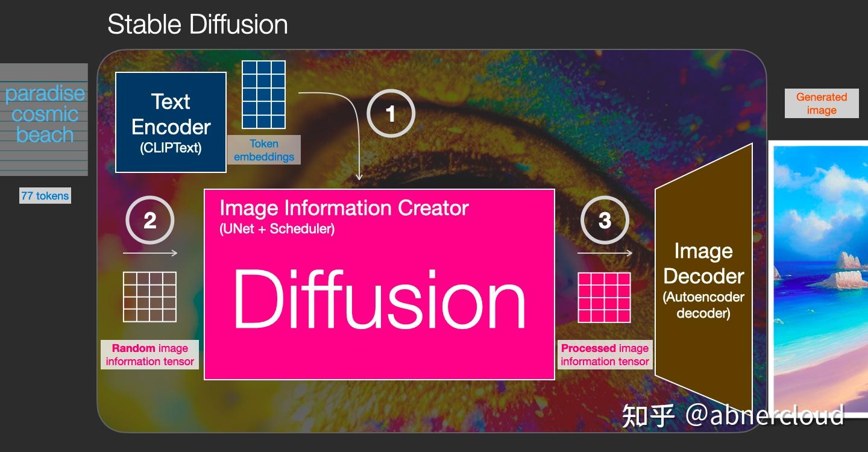Select the Random image information tensor grid
This screenshot has height=452, width=868.
[149, 298]
